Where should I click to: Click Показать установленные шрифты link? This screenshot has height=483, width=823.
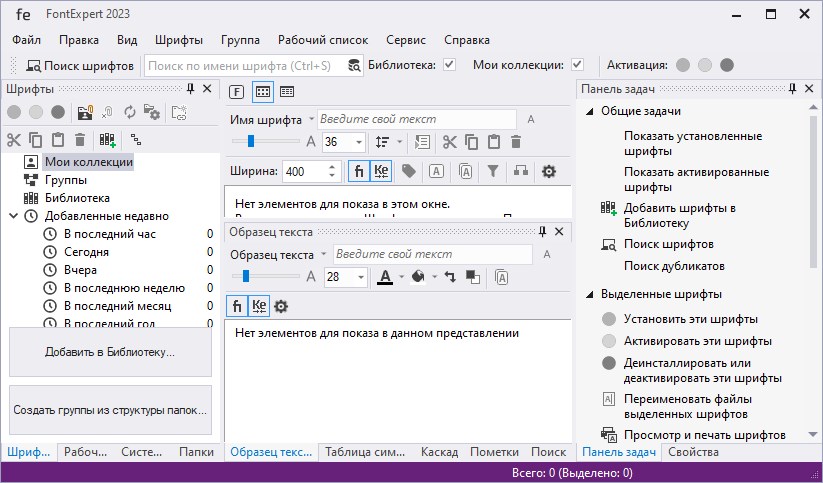[x=693, y=143]
